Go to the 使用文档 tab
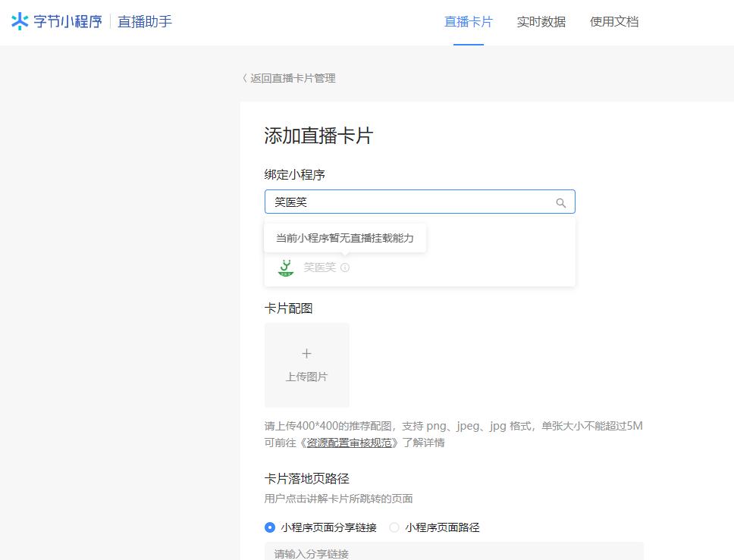The image size is (734, 560). 614,22
